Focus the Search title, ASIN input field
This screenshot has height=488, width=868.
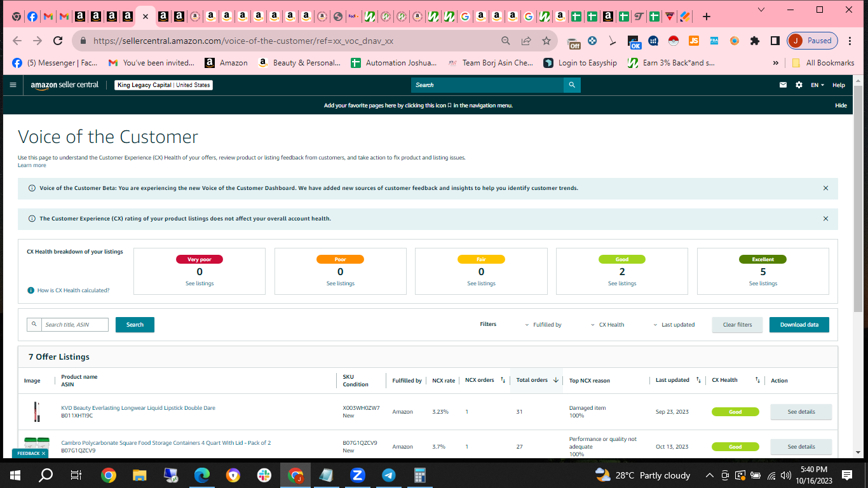click(x=75, y=325)
